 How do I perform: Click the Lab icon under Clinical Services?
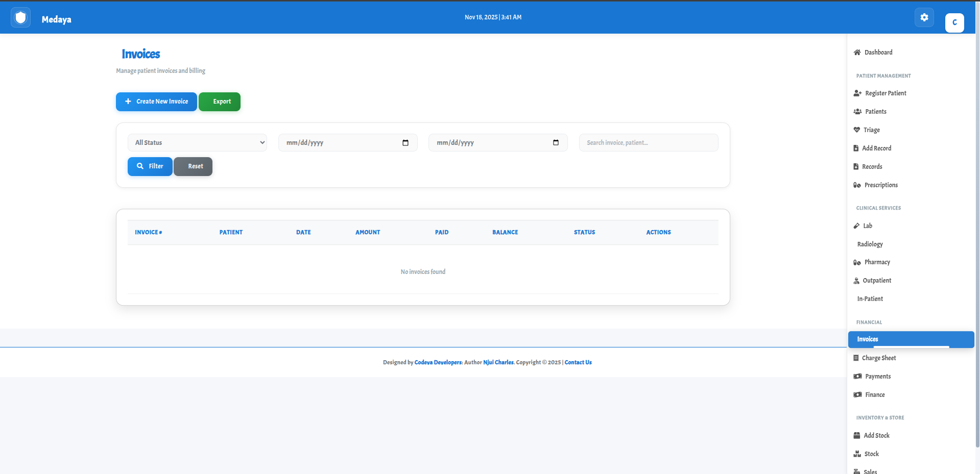click(857, 226)
